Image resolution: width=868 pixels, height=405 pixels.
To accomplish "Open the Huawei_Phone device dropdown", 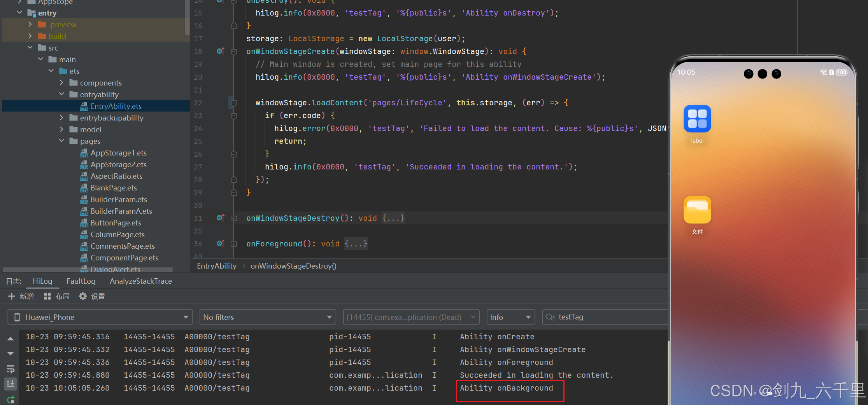I will click(x=100, y=317).
